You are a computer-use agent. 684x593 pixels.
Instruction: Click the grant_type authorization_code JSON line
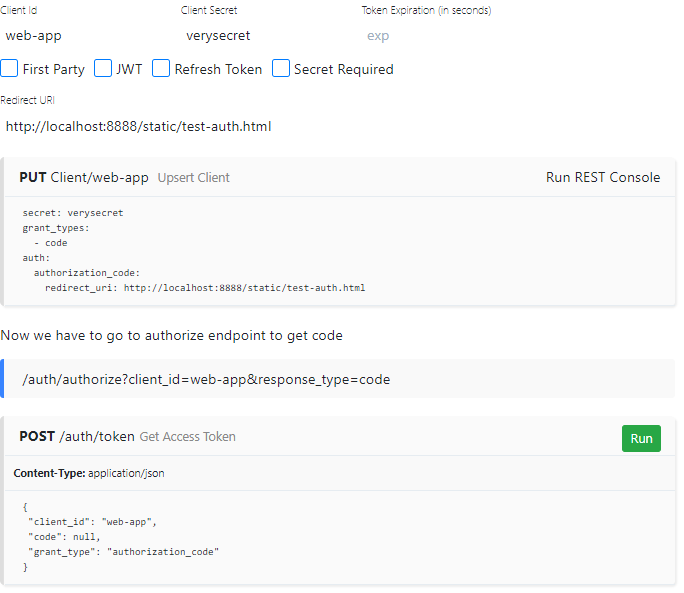pyautogui.click(x=123, y=552)
